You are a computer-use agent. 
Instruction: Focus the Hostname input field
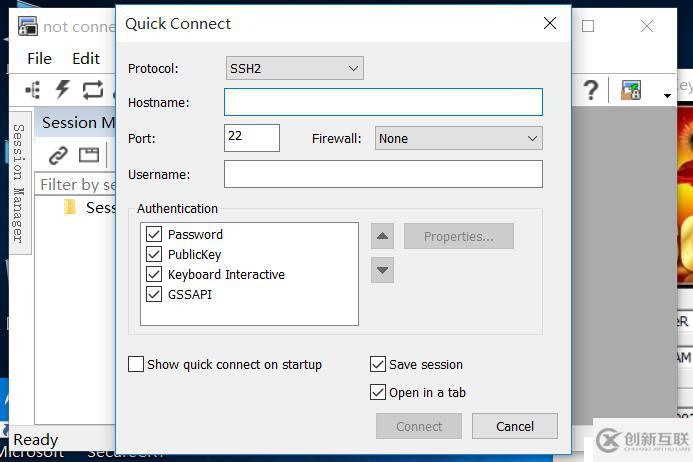point(383,102)
